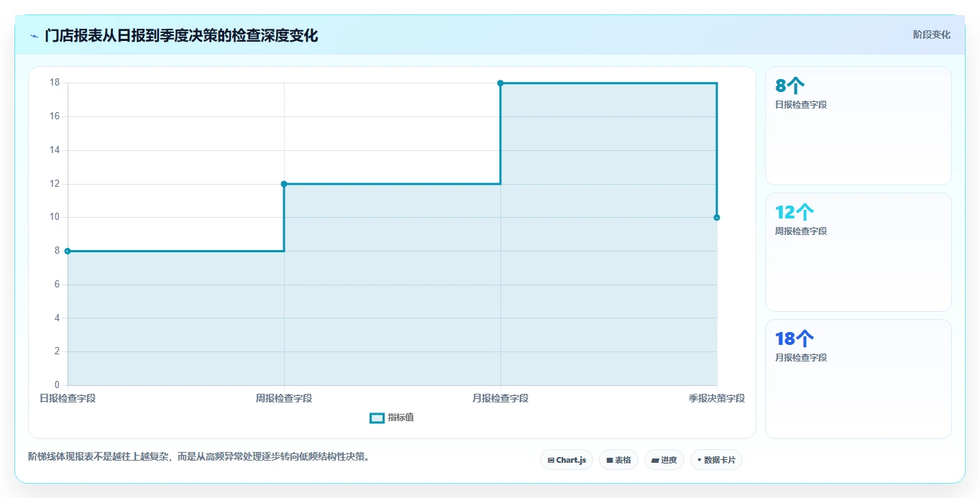Click the y-axis label 6

tap(57, 285)
